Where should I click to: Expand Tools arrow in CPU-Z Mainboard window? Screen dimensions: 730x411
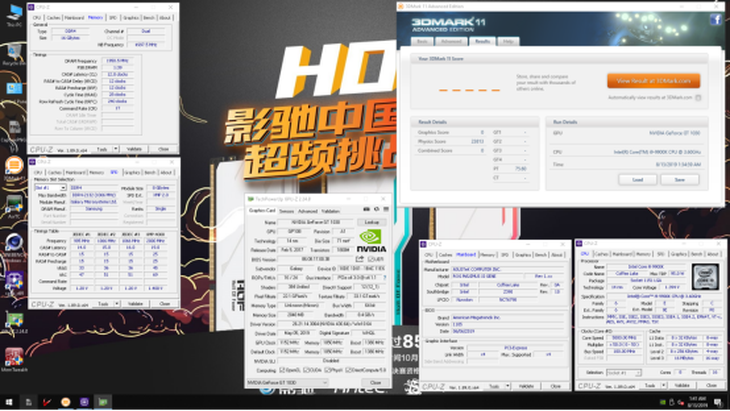tap(507, 386)
